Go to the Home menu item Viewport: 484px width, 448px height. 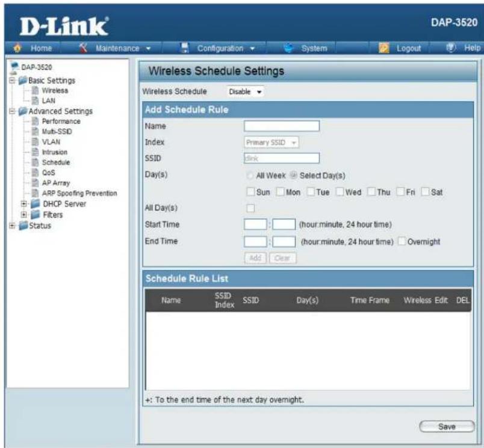click(x=42, y=48)
